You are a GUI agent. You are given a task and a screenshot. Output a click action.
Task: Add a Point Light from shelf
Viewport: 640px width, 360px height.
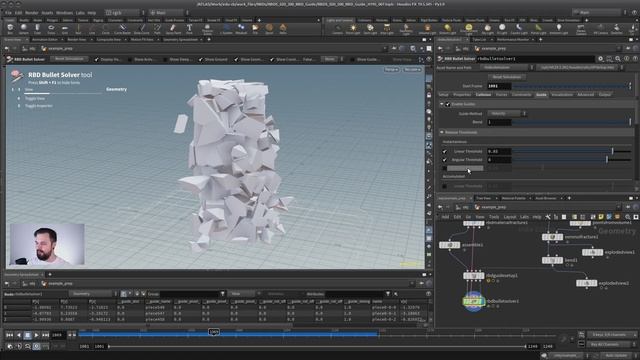click(353, 29)
